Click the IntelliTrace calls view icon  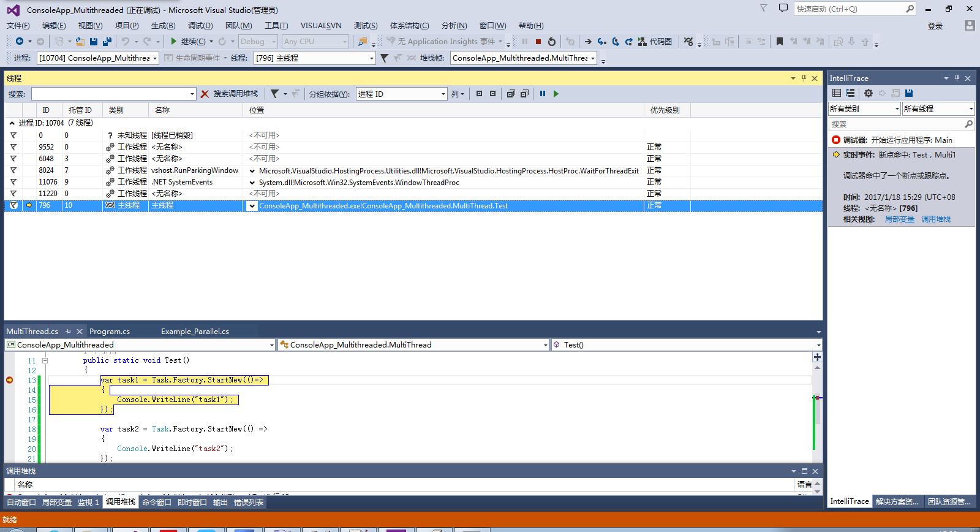point(850,93)
